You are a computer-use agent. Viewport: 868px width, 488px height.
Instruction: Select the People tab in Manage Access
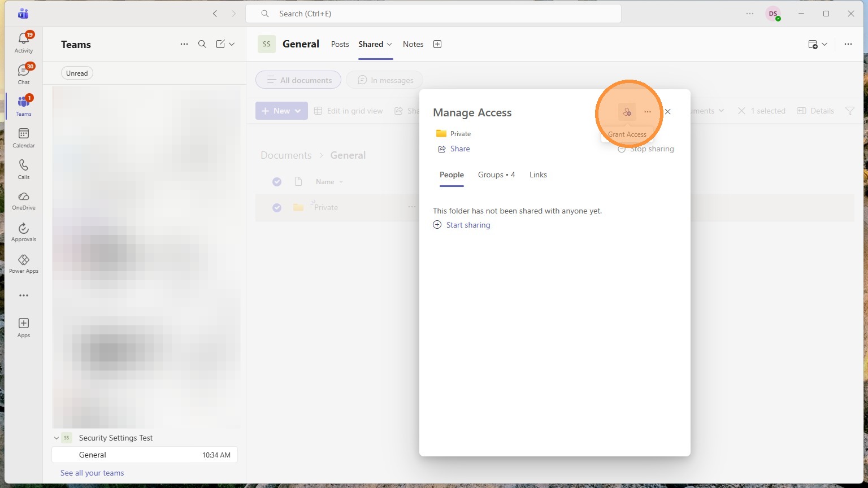click(x=452, y=175)
